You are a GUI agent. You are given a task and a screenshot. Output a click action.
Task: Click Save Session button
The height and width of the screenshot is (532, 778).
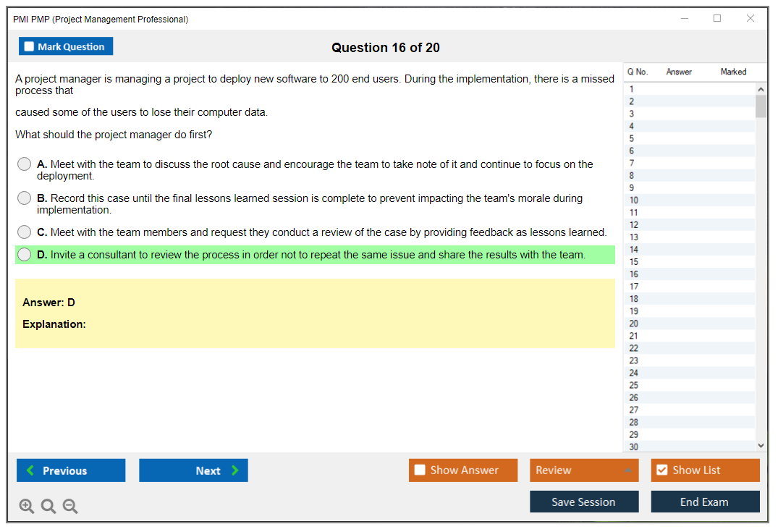[x=583, y=502]
